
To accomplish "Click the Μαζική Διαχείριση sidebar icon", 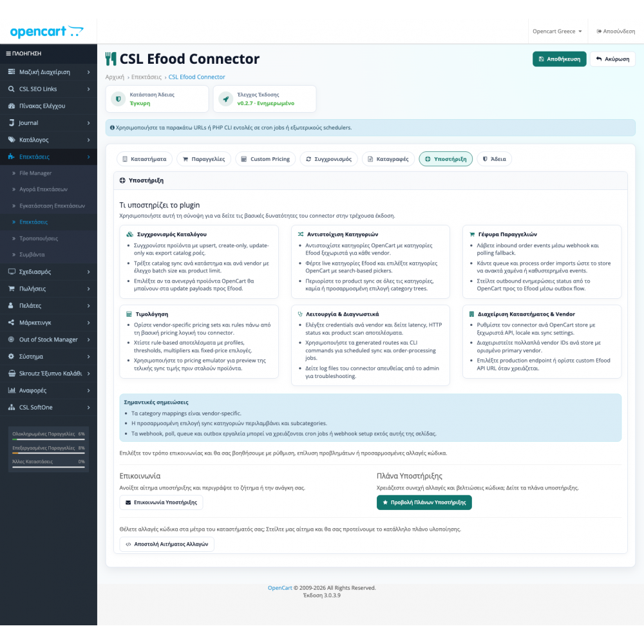I will click(x=12, y=72).
